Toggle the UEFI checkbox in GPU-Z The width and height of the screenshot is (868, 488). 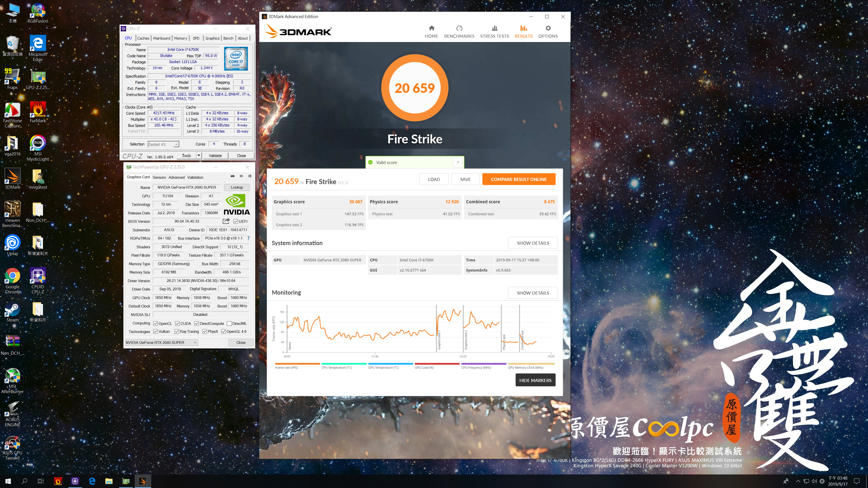coord(236,221)
